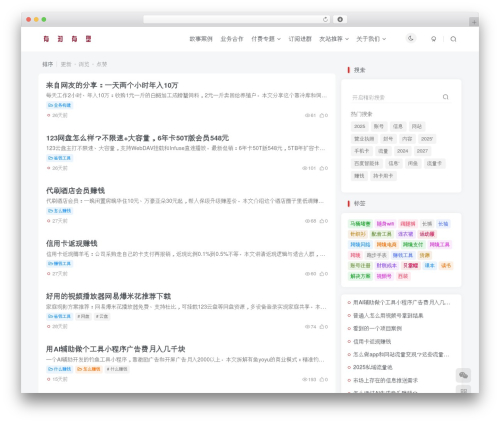Click the site logo in the header
500x423 pixels.
[67, 39]
